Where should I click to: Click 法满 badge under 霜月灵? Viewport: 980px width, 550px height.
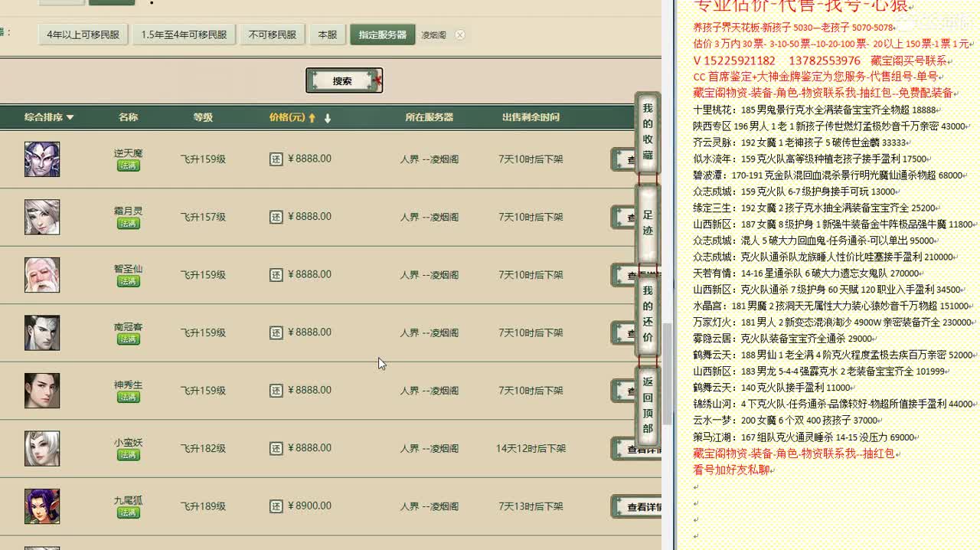(x=129, y=224)
